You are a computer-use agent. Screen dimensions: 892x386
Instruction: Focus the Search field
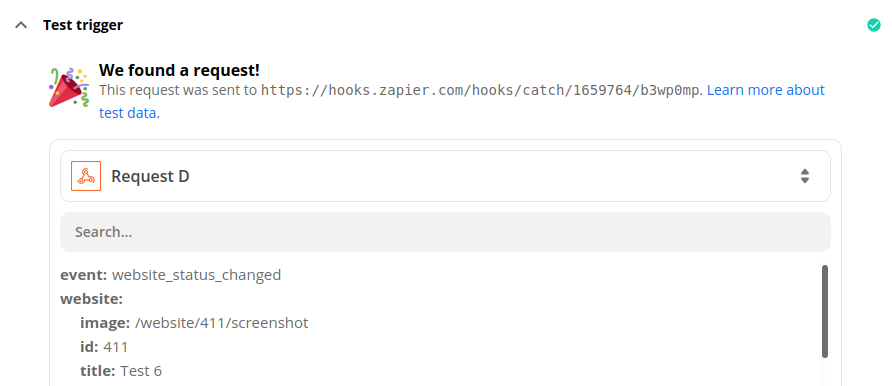coord(445,232)
